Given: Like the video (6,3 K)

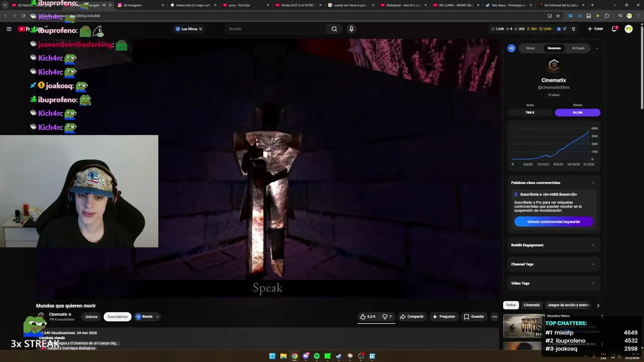Looking at the screenshot, I should tap(368, 317).
